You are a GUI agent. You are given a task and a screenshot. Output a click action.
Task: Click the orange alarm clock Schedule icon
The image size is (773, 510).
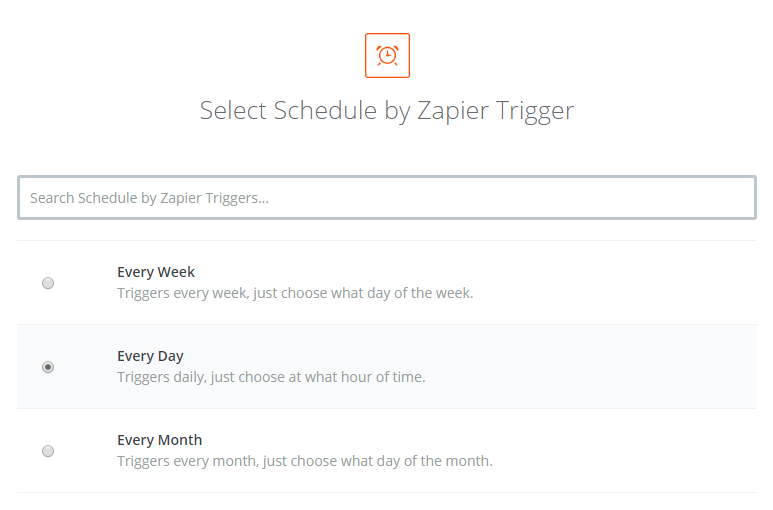[x=387, y=55]
